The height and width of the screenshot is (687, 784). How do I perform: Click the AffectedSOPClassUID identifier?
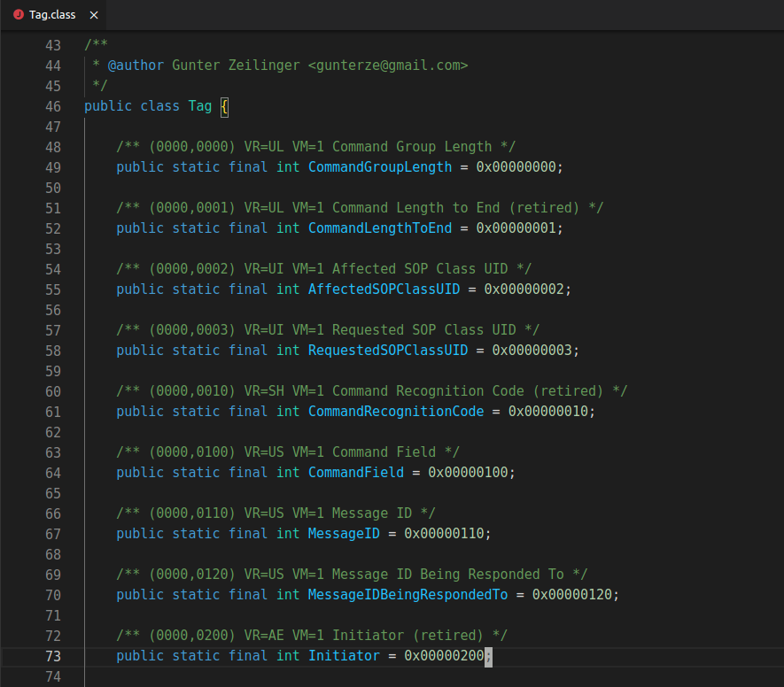click(384, 289)
